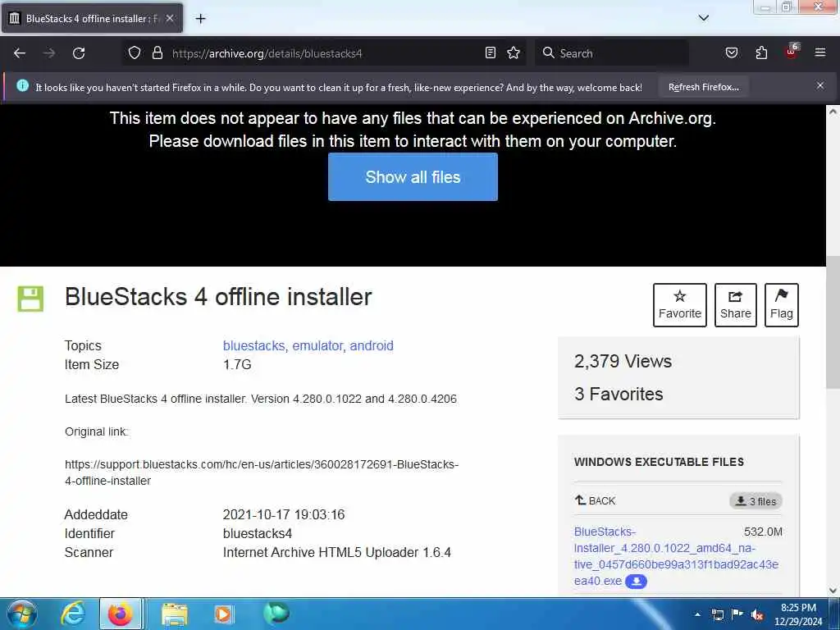Click the network tray icon
Screen dimensions: 840x630
click(717, 614)
